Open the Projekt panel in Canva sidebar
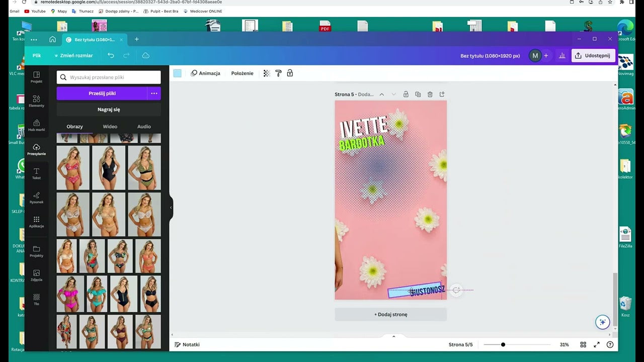This screenshot has width=644, height=362. click(36, 77)
